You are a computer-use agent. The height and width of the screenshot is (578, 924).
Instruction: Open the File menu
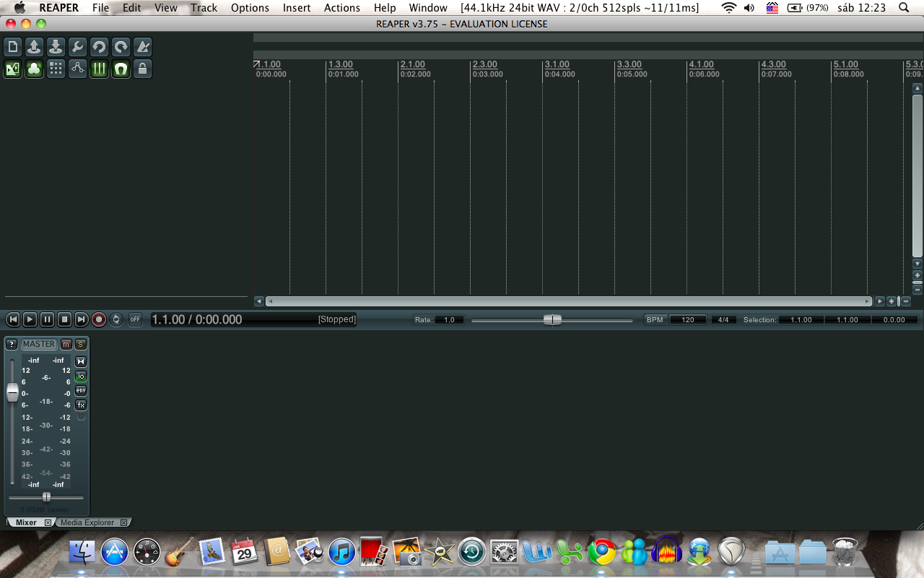tap(101, 8)
